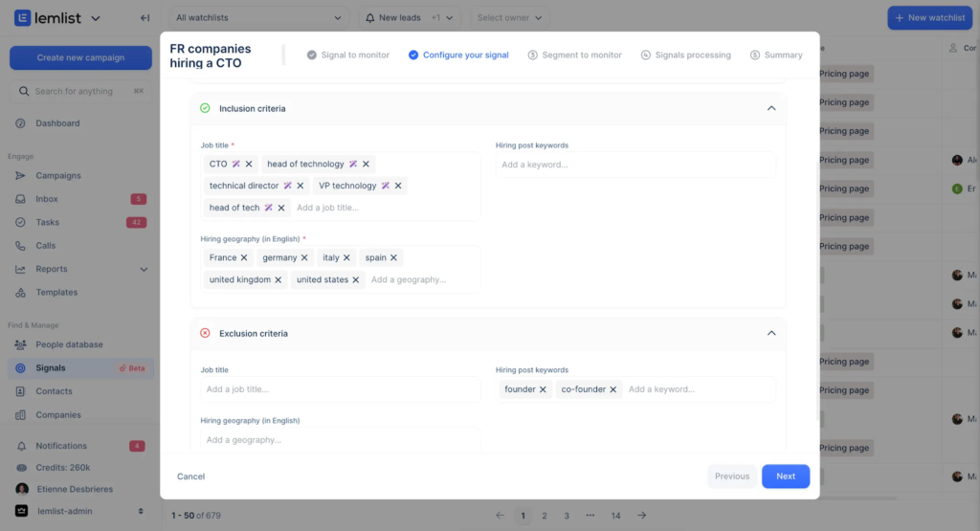Remove the 'united states' geography tag
This screenshot has width=980, height=531.
coord(356,280)
